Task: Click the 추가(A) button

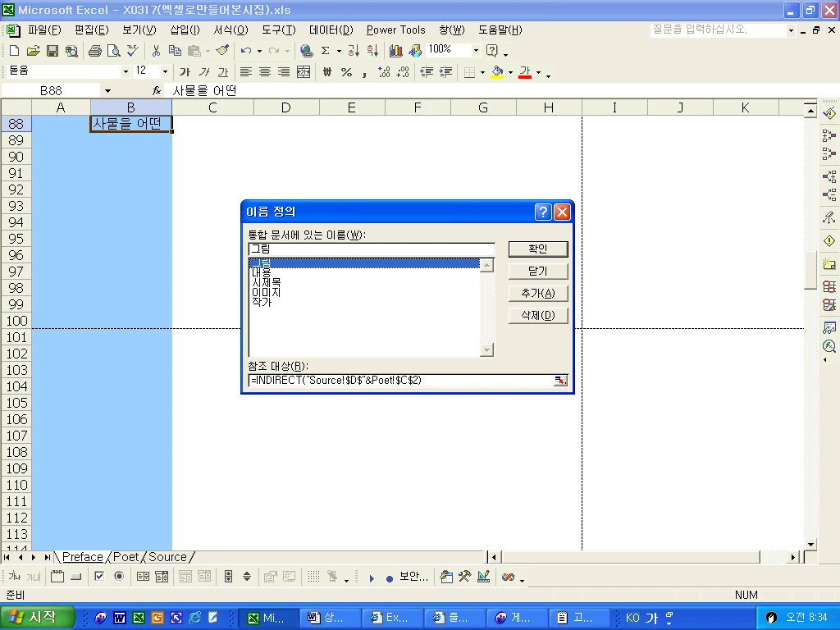Action: 538,293
